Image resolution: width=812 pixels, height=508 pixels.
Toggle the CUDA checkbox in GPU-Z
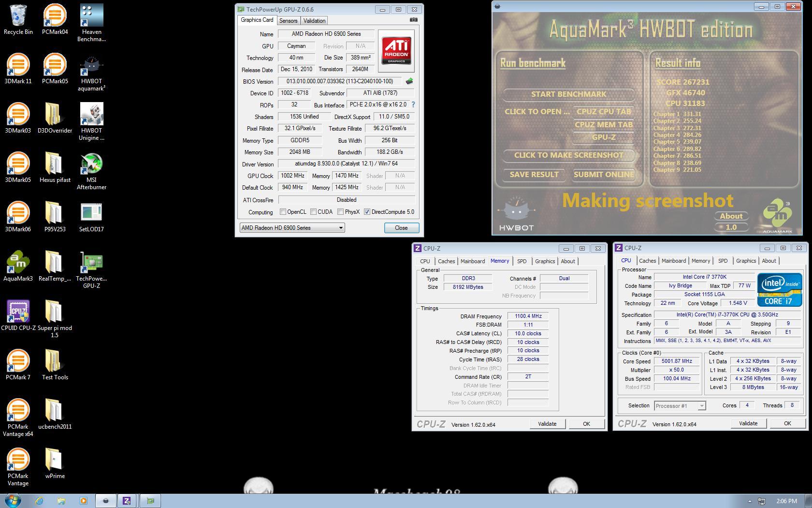pos(313,212)
